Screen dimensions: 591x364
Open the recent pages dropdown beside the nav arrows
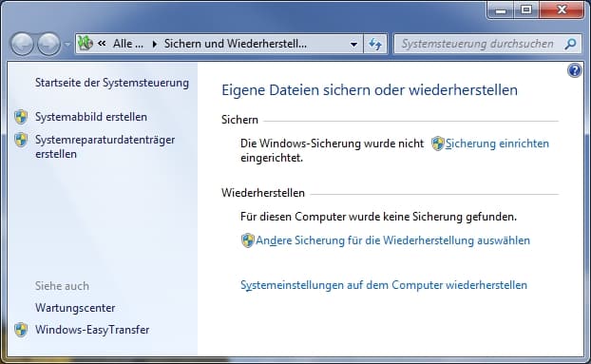(x=67, y=44)
